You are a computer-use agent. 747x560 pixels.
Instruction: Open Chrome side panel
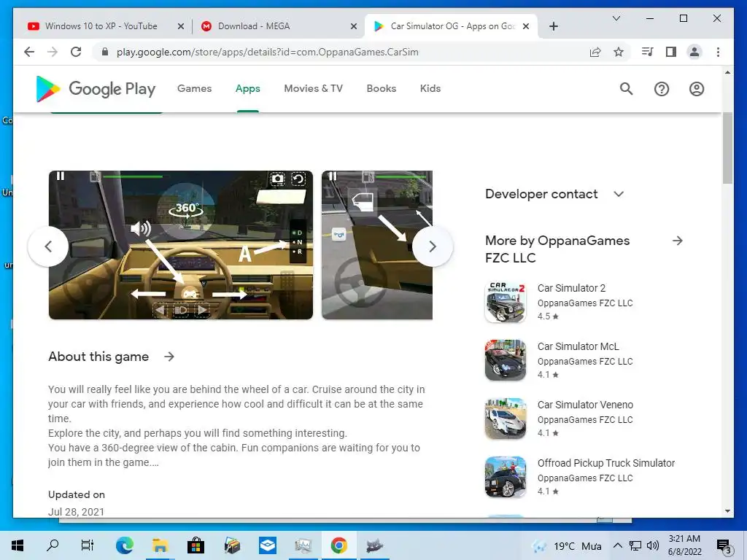(x=671, y=52)
